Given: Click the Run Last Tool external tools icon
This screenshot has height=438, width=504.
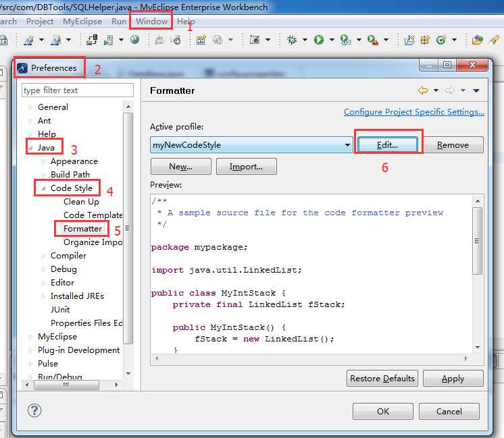Looking at the screenshot, I should point(373,40).
